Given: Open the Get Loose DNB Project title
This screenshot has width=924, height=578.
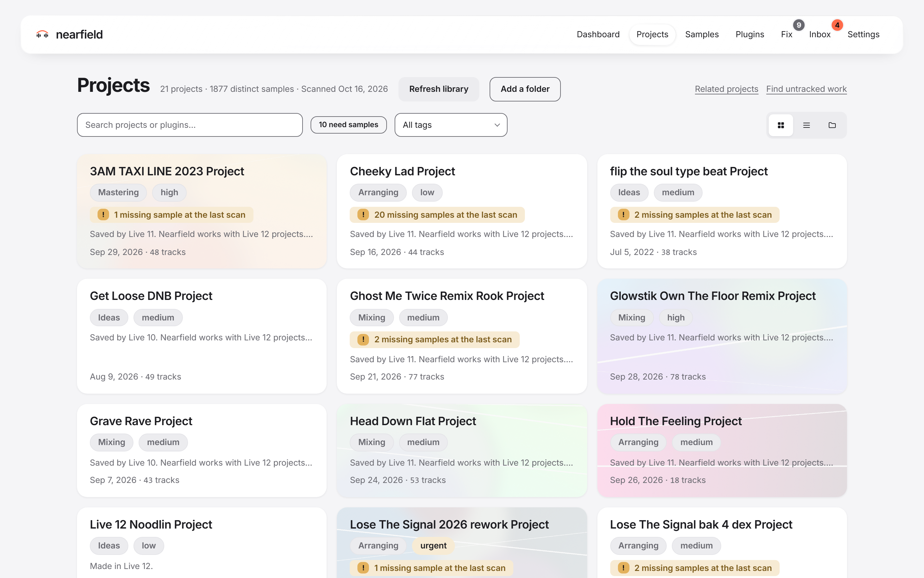Looking at the screenshot, I should point(151,296).
